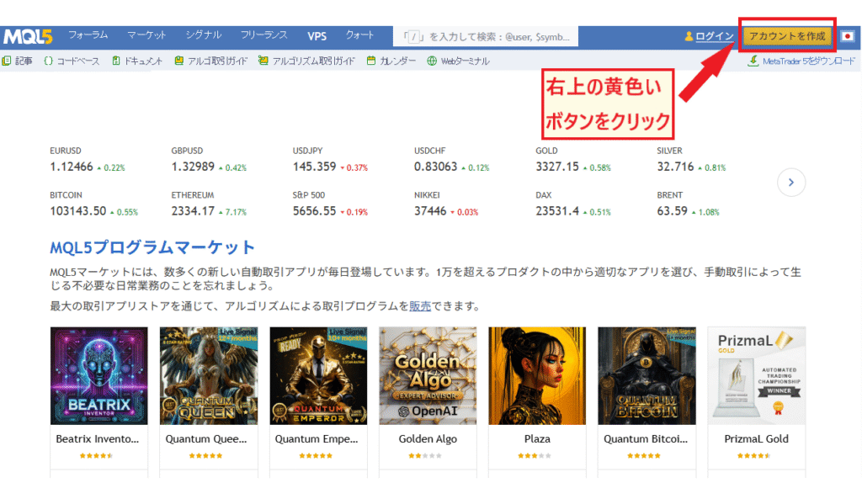Screen dimensions: 862x504
Task: Show the next set of quotes
Action: 791,183
